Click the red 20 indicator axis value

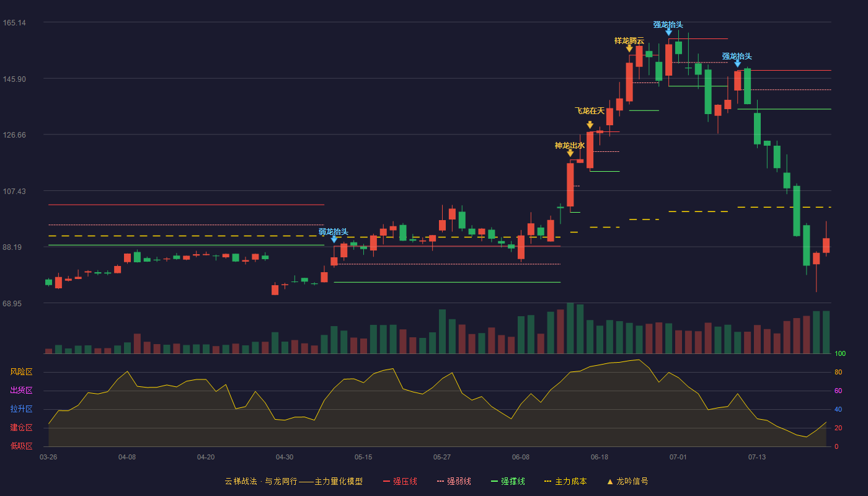838,428
